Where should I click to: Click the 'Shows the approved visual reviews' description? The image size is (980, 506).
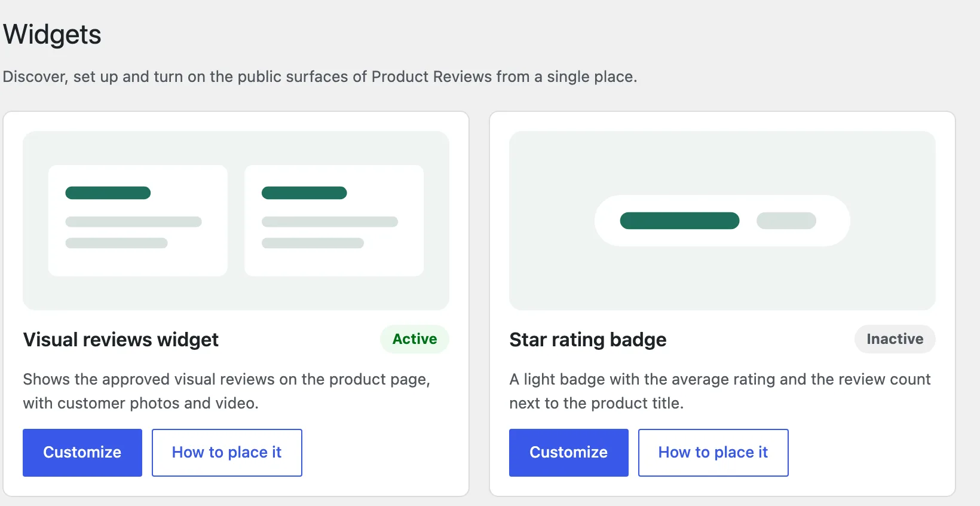pos(226,391)
